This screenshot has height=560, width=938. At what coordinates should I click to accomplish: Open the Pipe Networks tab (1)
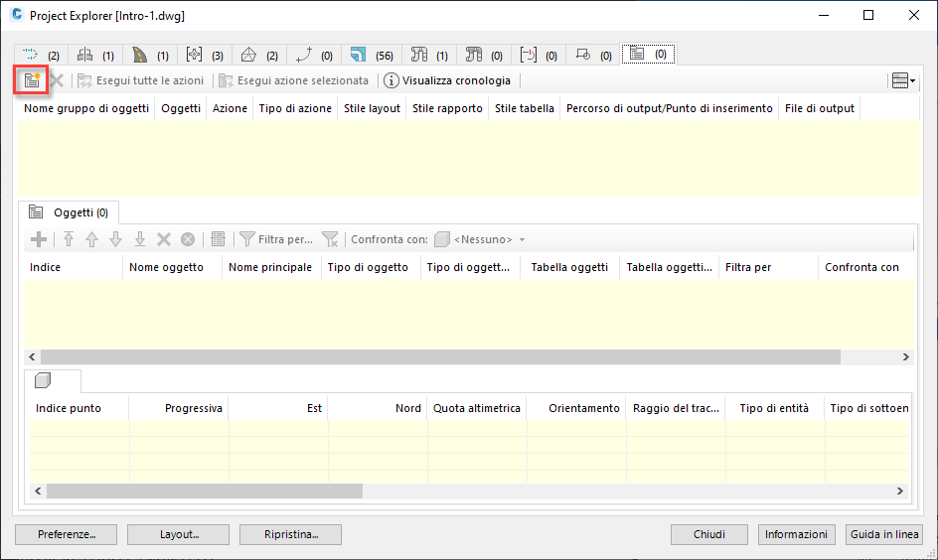pyautogui.click(x=429, y=55)
